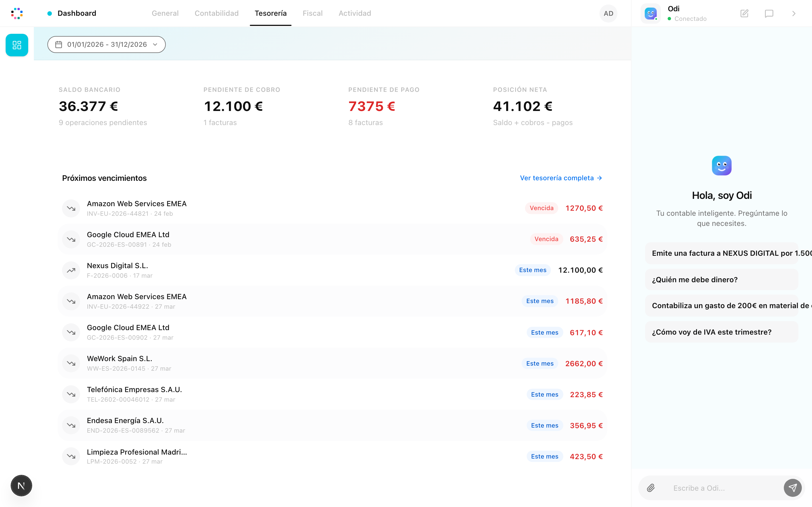This screenshot has width=812, height=507.
Task: Open the 01/01/2026 - 31/12/2026 date range dropdown
Action: (106, 45)
